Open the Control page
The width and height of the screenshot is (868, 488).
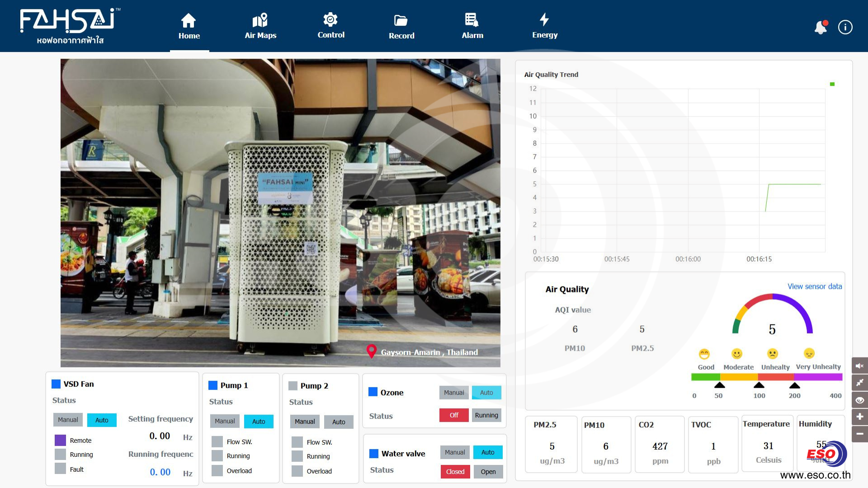coord(330,26)
